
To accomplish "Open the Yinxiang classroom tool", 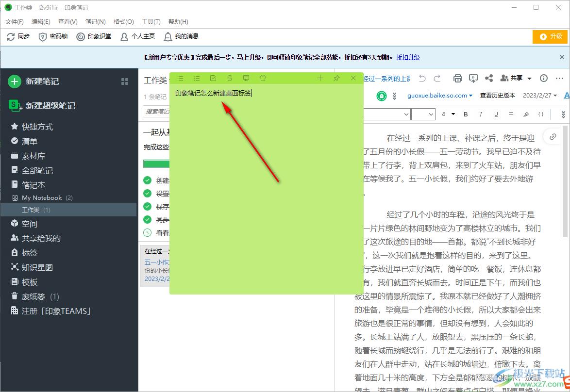I will coord(94,36).
